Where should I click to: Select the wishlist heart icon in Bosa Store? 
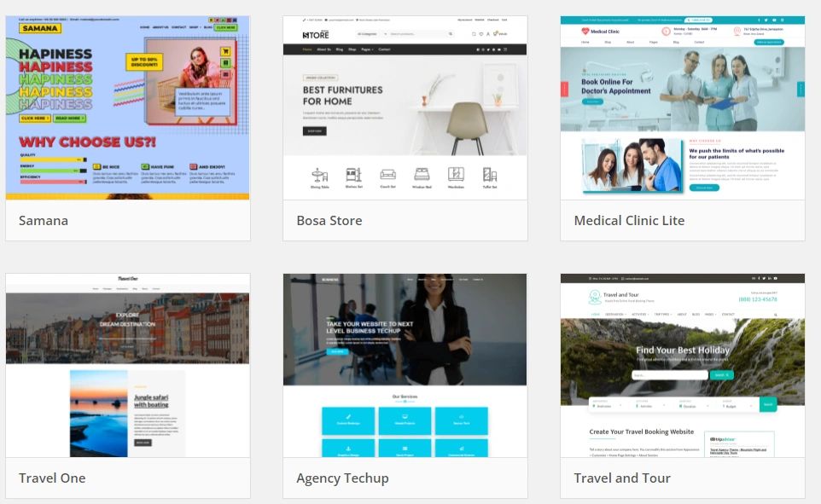(480, 34)
